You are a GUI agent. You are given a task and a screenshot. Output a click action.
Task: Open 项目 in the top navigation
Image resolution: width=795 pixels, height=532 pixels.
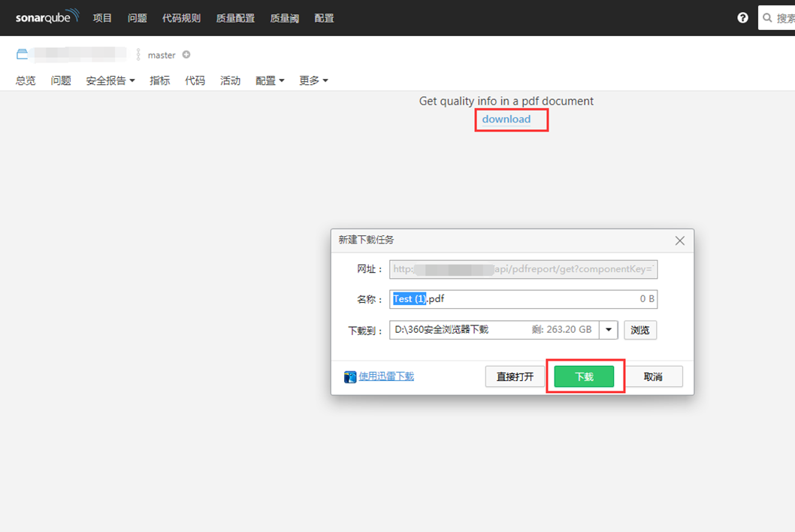(102, 18)
